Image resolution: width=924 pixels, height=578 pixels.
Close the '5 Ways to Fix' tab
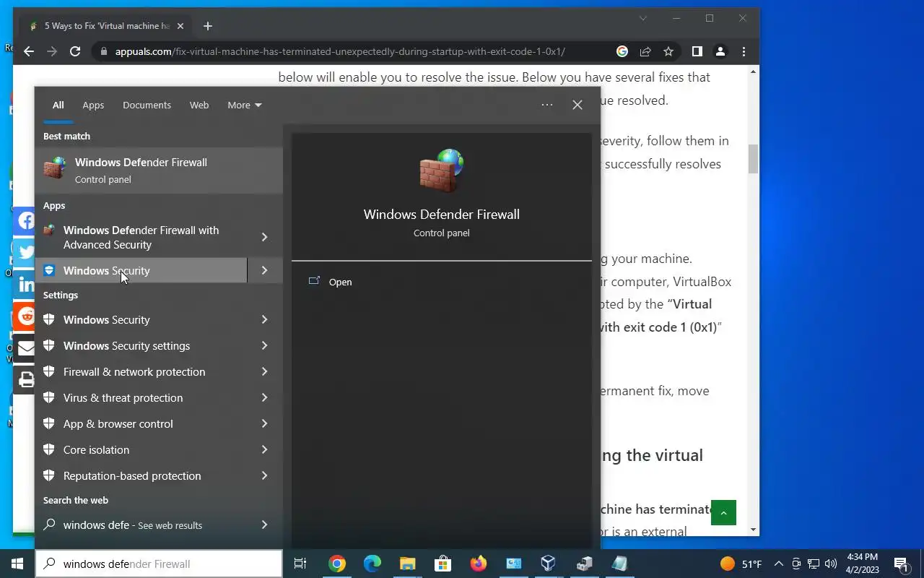(180, 26)
